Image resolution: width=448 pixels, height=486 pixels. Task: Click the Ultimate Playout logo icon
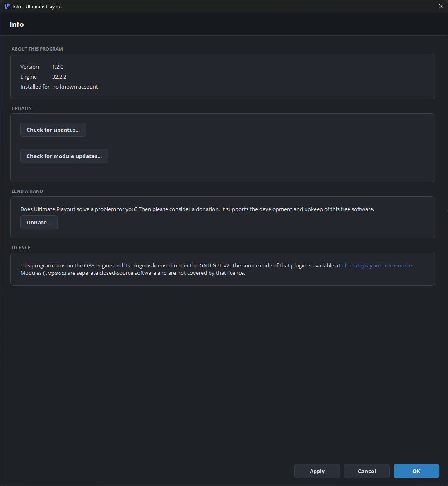tap(7, 6)
